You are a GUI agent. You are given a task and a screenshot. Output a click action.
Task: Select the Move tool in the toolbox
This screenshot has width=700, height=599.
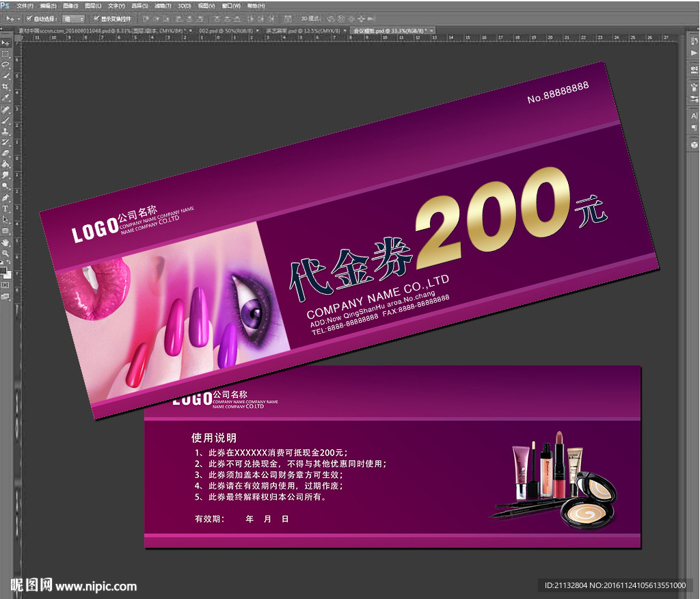coord(5,43)
